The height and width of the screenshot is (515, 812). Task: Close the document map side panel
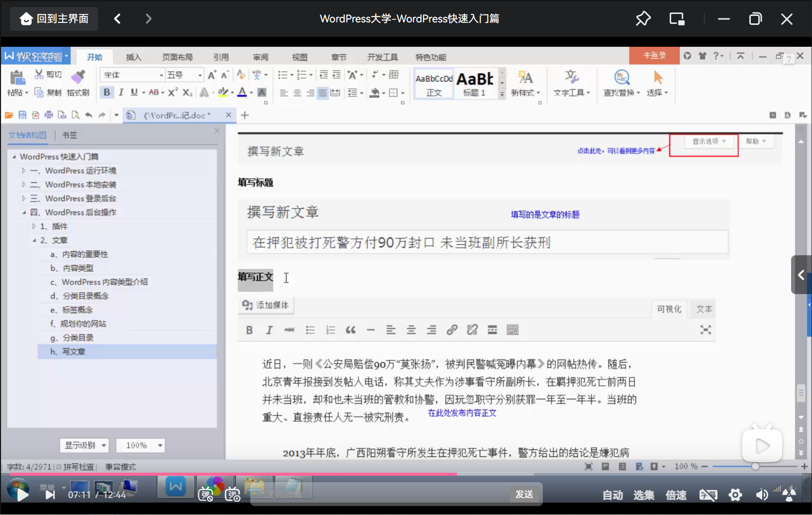coord(217,131)
